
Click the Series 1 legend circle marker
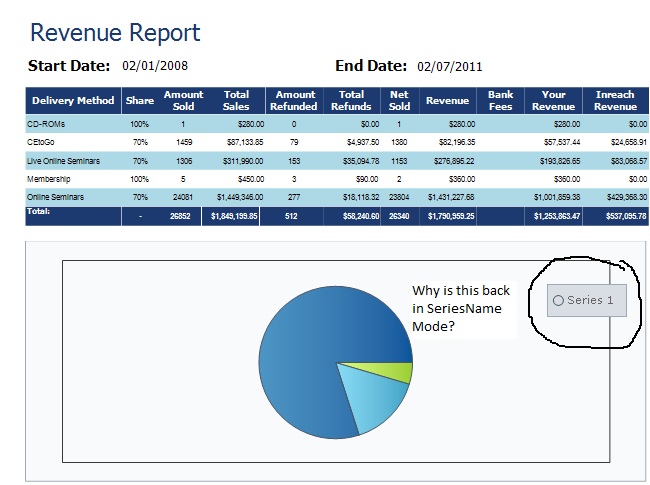tap(558, 300)
